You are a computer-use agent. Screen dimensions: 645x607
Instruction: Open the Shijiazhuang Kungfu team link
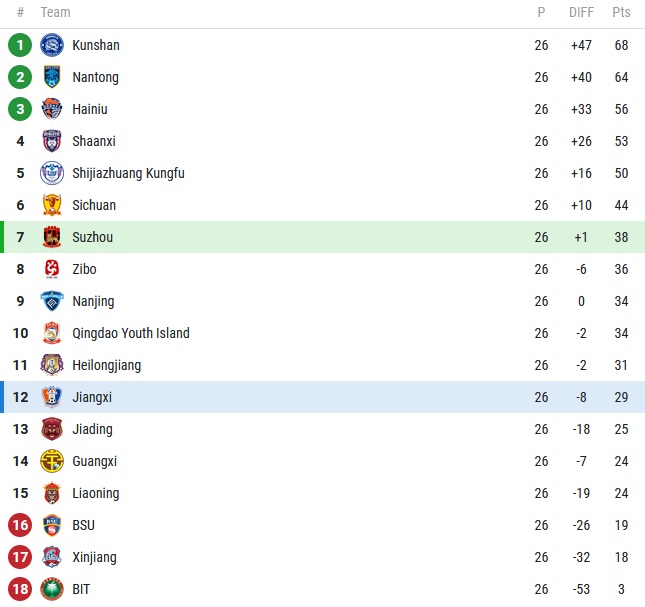tap(128, 173)
